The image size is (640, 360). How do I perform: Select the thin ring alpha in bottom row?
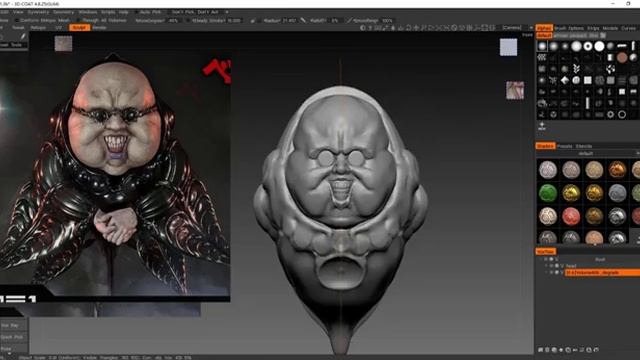pyautogui.click(x=622, y=114)
